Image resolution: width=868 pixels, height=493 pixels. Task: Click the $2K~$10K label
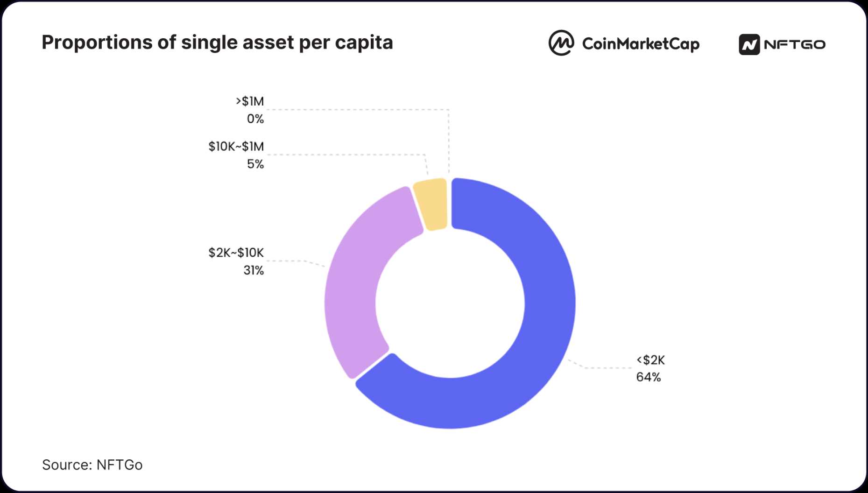(x=236, y=253)
